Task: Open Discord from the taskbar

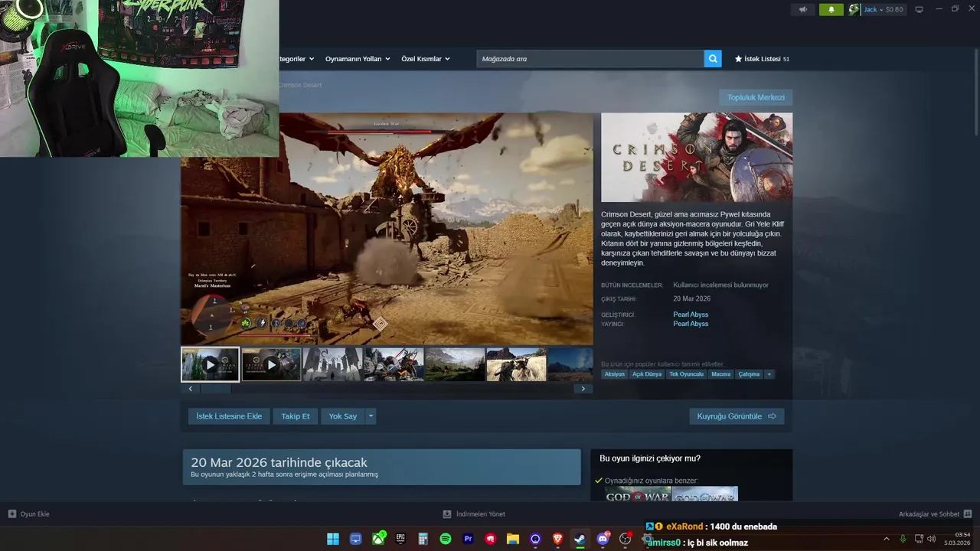Action: pos(603,539)
